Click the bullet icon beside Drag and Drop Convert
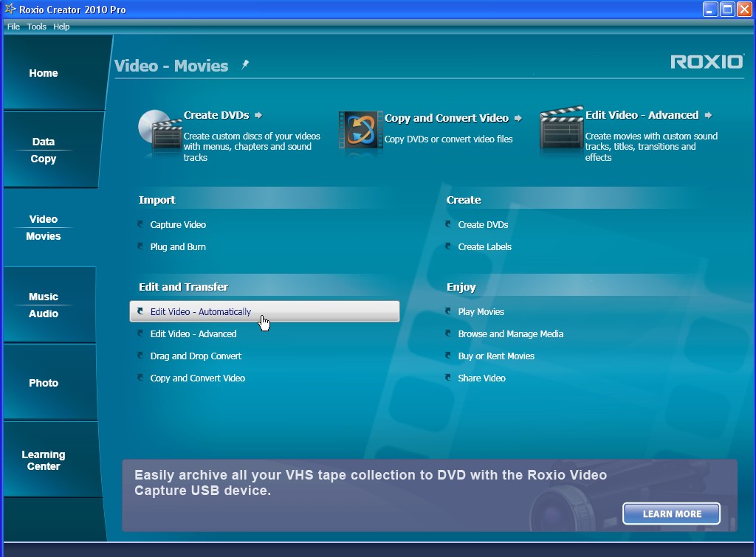The width and height of the screenshot is (756, 557). (x=140, y=356)
